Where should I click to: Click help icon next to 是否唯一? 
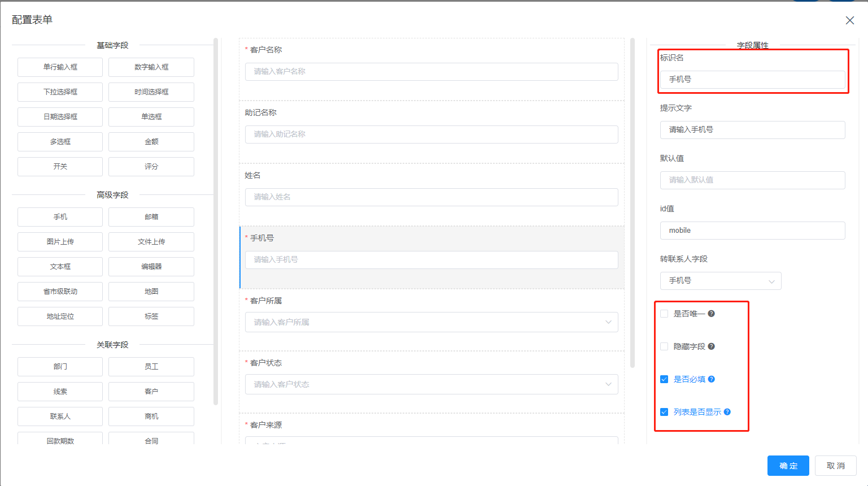(712, 314)
